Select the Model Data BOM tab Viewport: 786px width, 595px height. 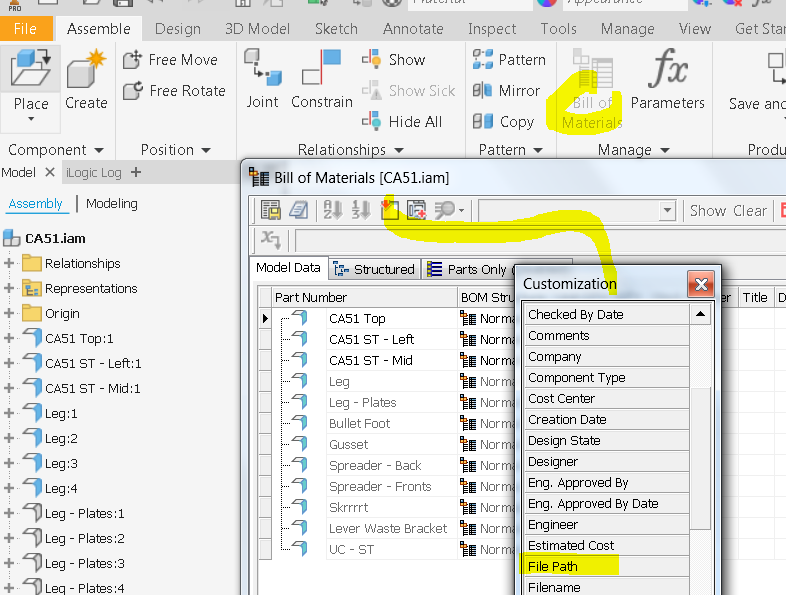tap(288, 268)
